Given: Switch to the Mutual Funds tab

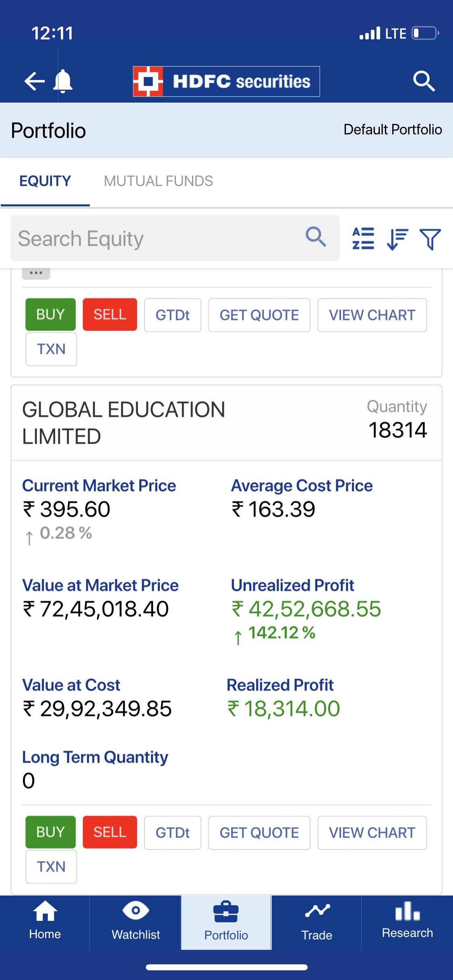Looking at the screenshot, I should click(158, 181).
